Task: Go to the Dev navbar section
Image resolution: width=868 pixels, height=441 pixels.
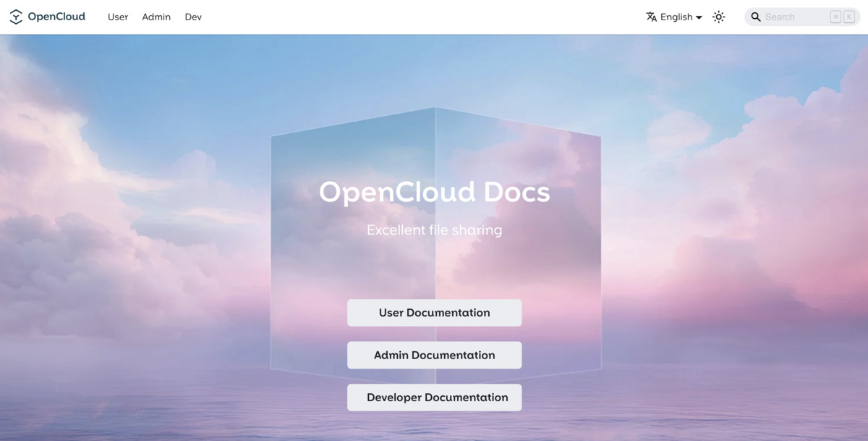Action: 193,17
